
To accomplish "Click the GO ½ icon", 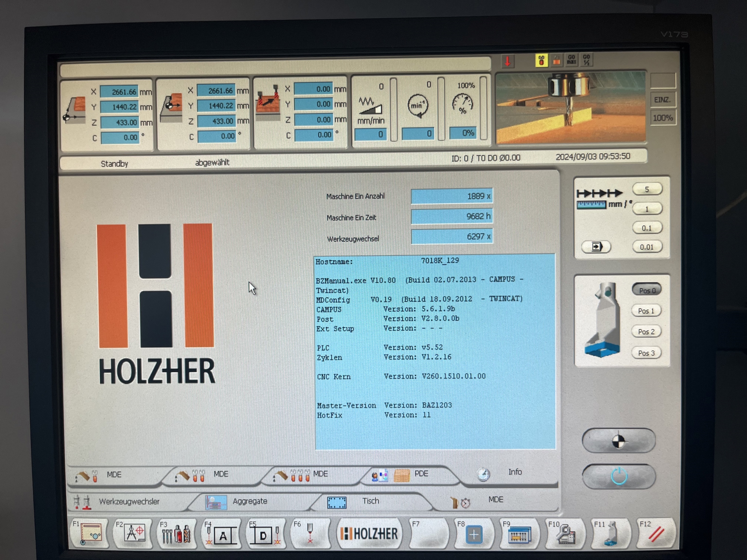I will pyautogui.click(x=586, y=60).
